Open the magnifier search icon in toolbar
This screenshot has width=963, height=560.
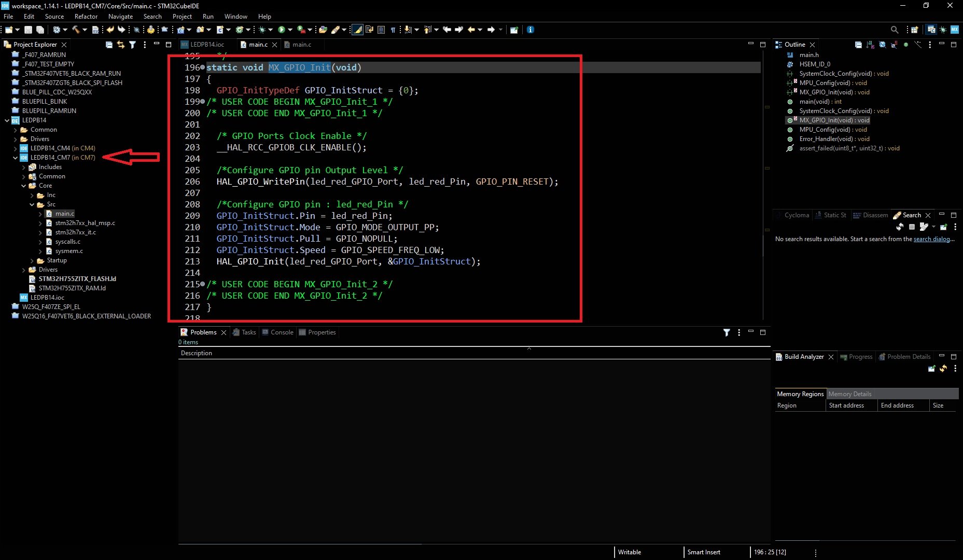pos(894,30)
